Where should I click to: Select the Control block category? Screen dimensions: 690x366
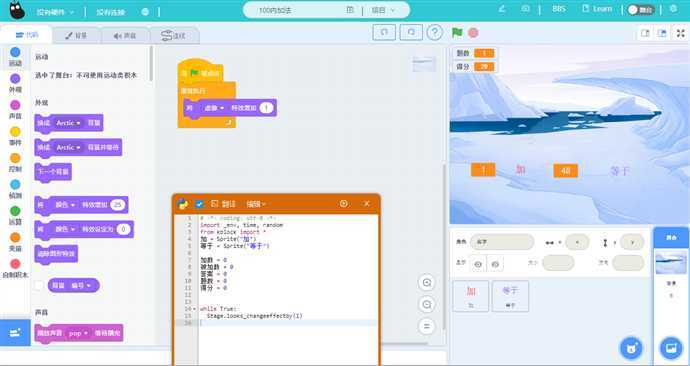pyautogui.click(x=15, y=163)
